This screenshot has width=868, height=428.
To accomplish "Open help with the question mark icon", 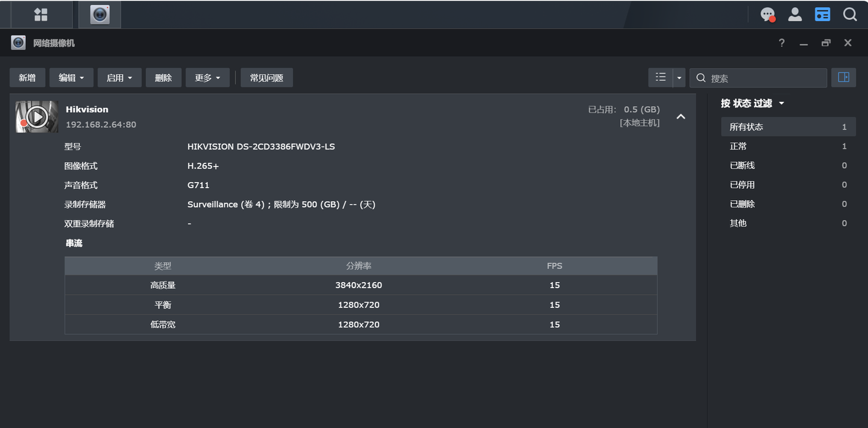I will click(x=782, y=43).
